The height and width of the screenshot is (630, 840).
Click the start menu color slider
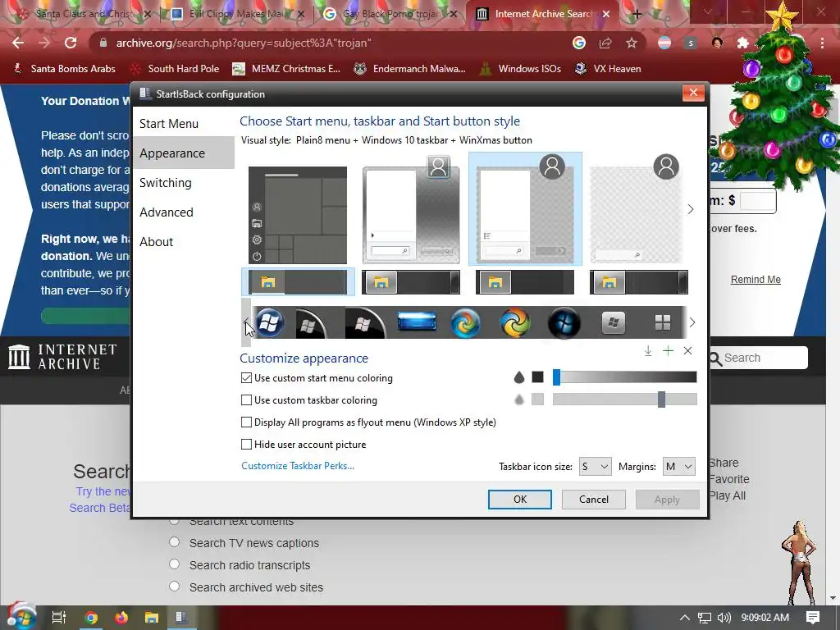pos(624,377)
